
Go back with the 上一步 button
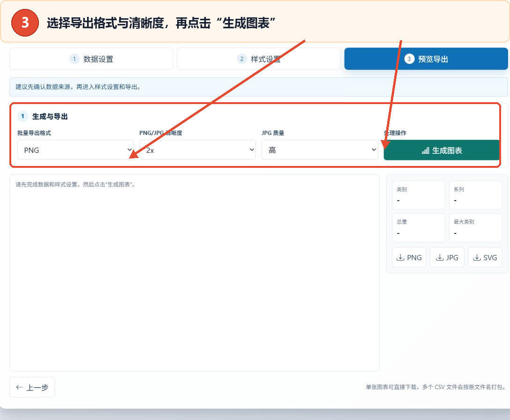tap(32, 387)
